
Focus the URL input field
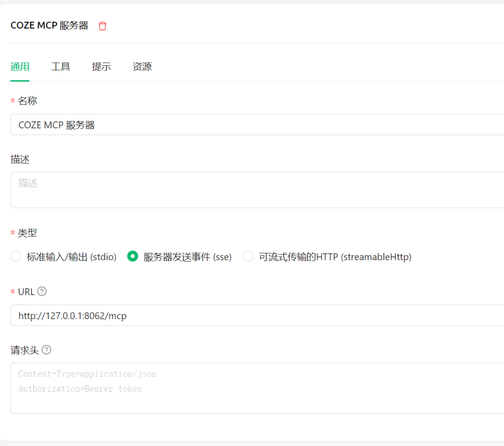pos(257,315)
